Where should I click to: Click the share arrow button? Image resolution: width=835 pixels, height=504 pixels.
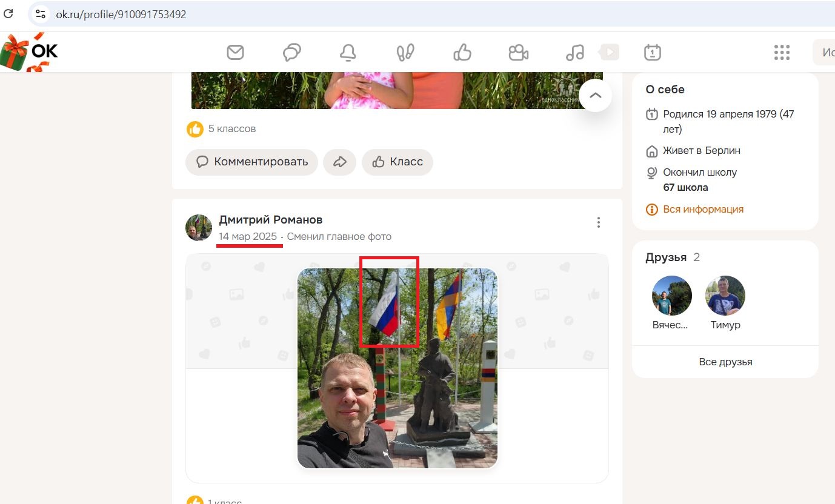tap(339, 162)
